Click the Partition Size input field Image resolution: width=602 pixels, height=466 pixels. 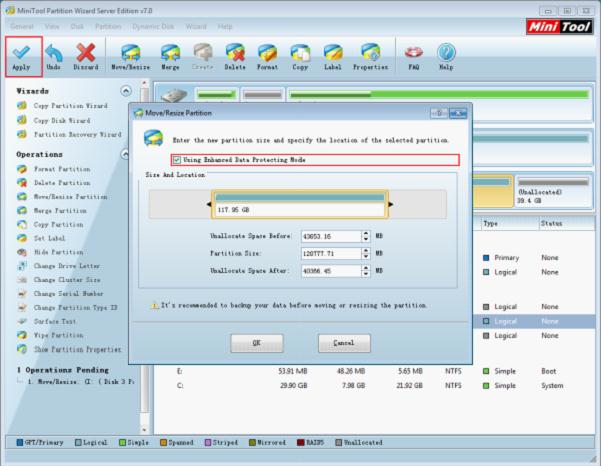click(331, 253)
